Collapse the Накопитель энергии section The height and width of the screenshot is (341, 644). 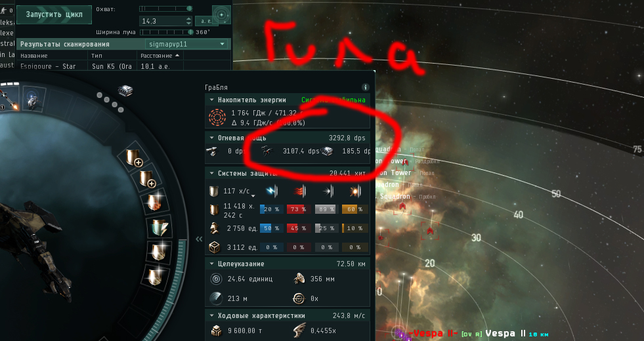[211, 100]
